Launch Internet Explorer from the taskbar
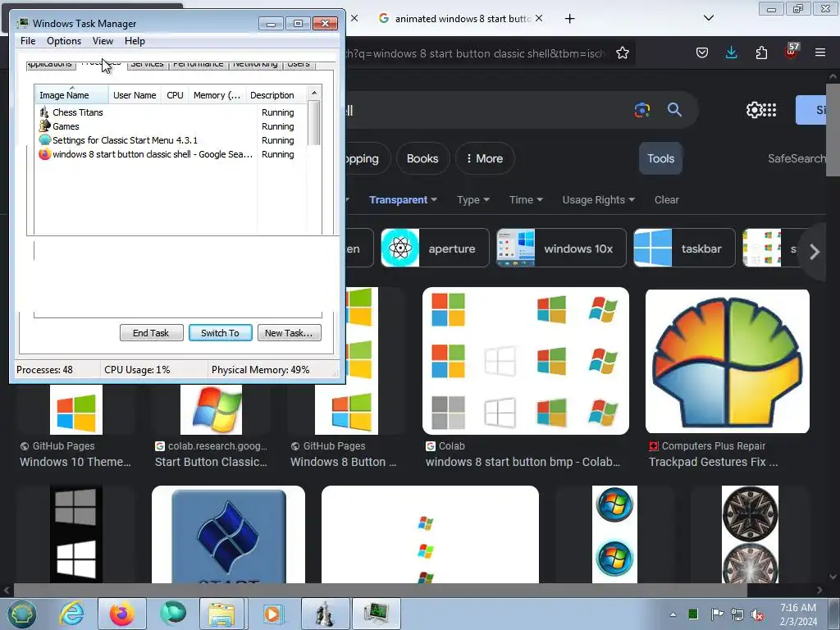Screen dimensions: 840x630 point(72,614)
